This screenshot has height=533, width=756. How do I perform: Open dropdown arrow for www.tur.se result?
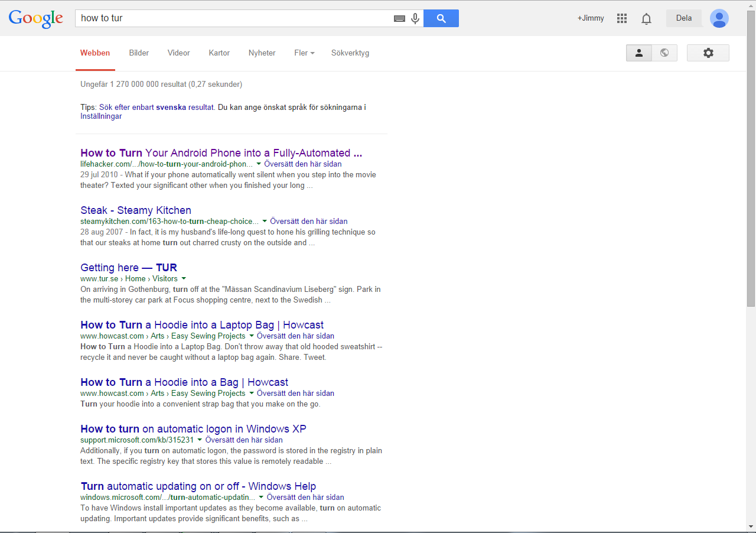(x=184, y=278)
